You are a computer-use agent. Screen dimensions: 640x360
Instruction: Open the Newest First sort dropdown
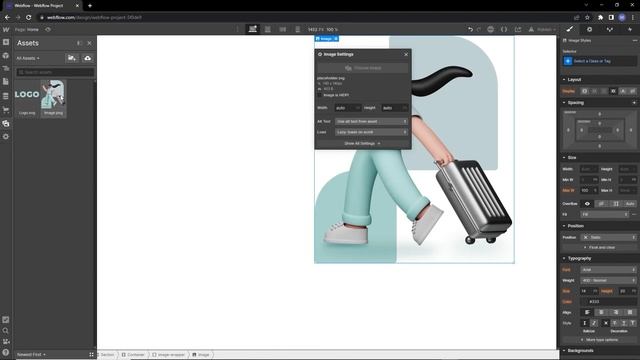pos(31,355)
